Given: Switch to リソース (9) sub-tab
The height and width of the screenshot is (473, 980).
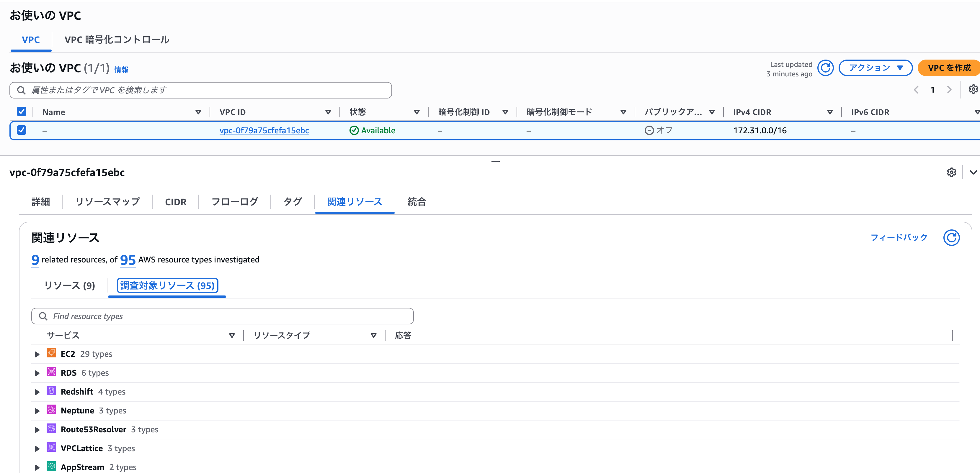Looking at the screenshot, I should point(70,285).
